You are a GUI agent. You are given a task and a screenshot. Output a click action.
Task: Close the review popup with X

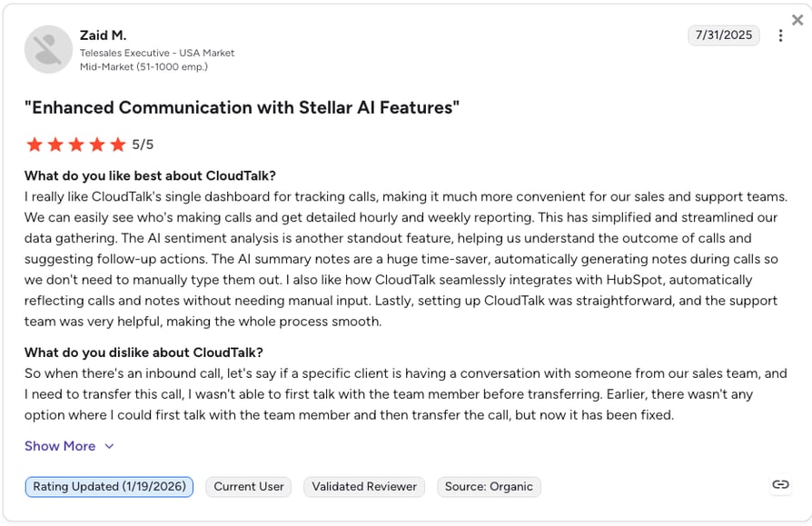click(797, 20)
